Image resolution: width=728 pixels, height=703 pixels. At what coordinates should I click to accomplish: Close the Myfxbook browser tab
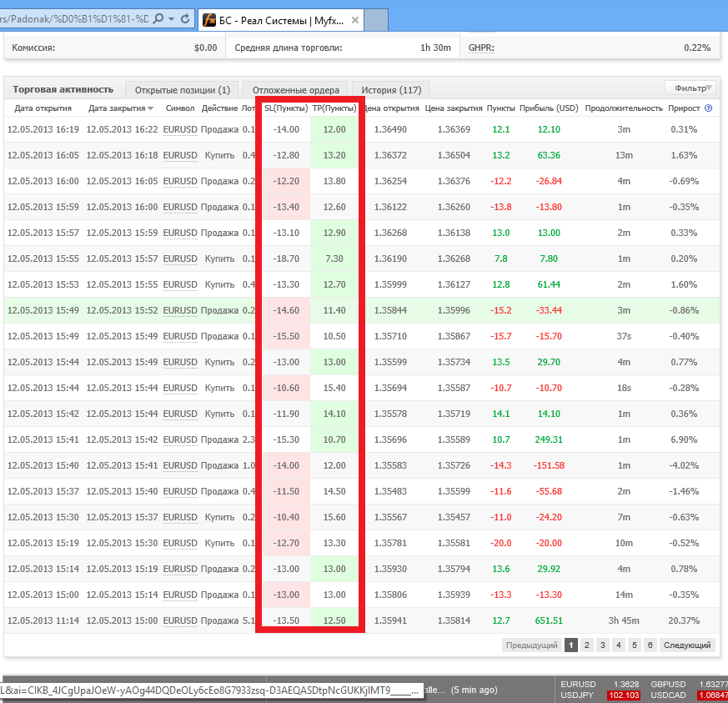point(355,20)
